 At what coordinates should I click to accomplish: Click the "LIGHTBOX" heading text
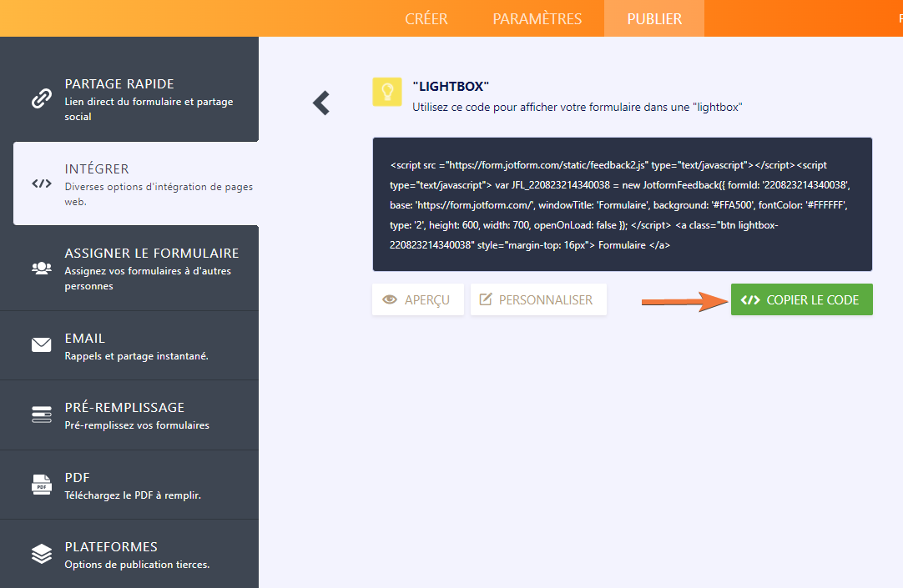451,86
